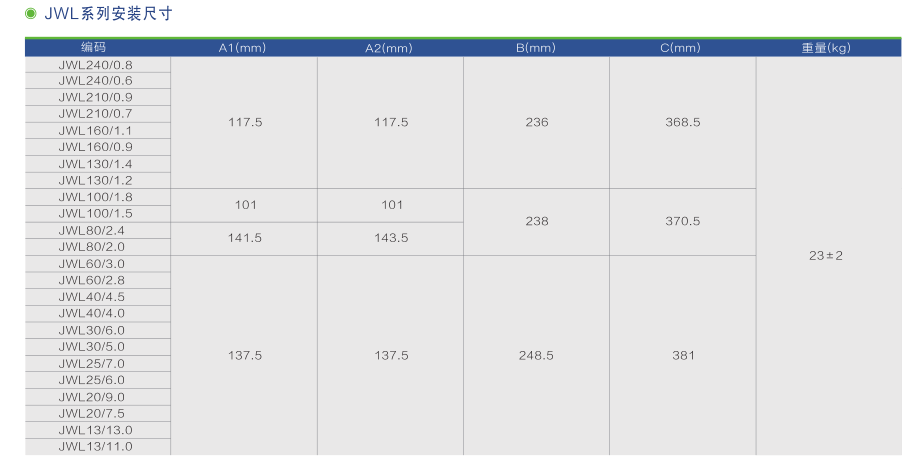Select the 143.5 value in column A2
912x468 pixels.
[391, 238]
